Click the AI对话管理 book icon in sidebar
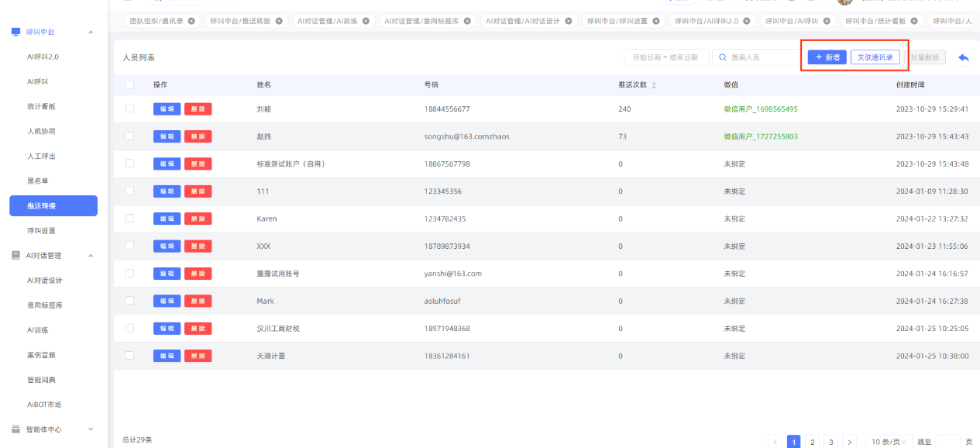This screenshot has width=980, height=448. (15, 255)
